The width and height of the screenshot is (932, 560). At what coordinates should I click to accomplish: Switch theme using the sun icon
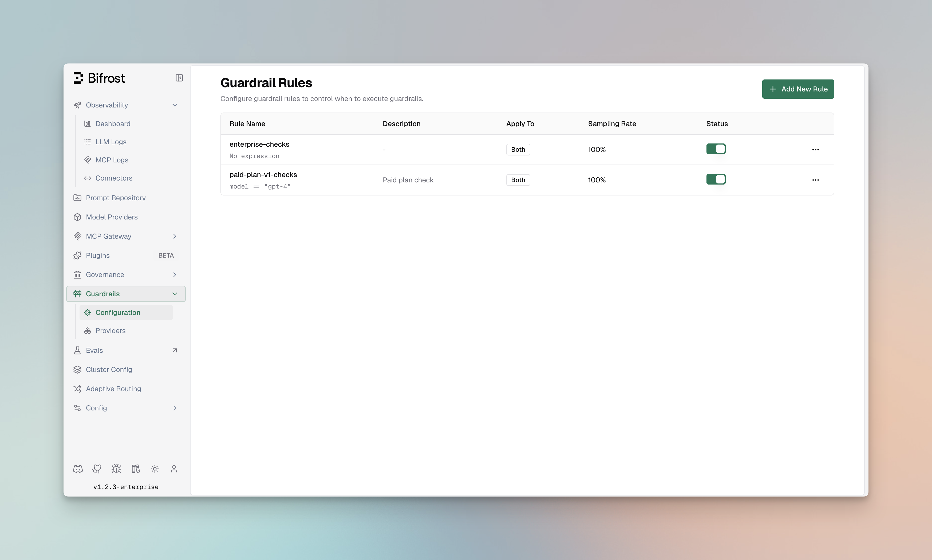(155, 469)
